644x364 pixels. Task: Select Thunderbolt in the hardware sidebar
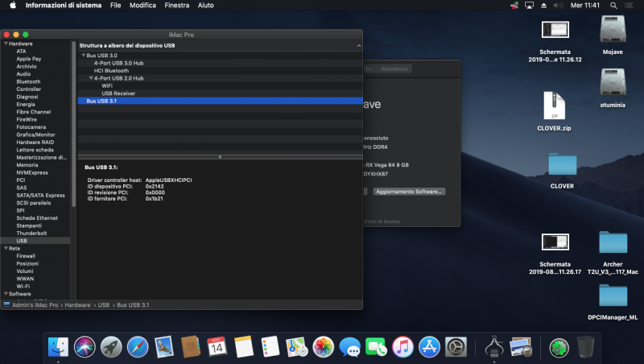(x=32, y=233)
